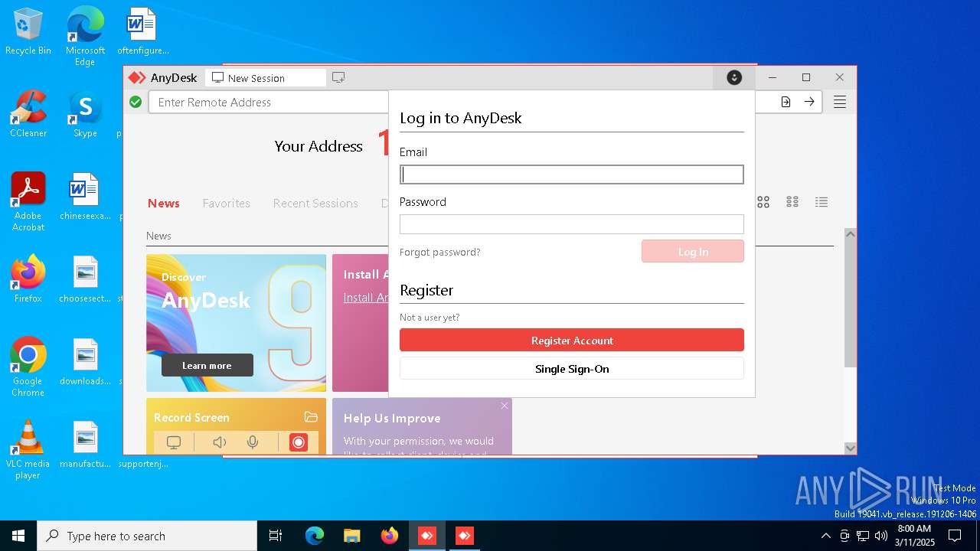Toggle screen capture monitor icon in Record Screen
Viewport: 980px width, 551px height.
[x=174, y=442]
